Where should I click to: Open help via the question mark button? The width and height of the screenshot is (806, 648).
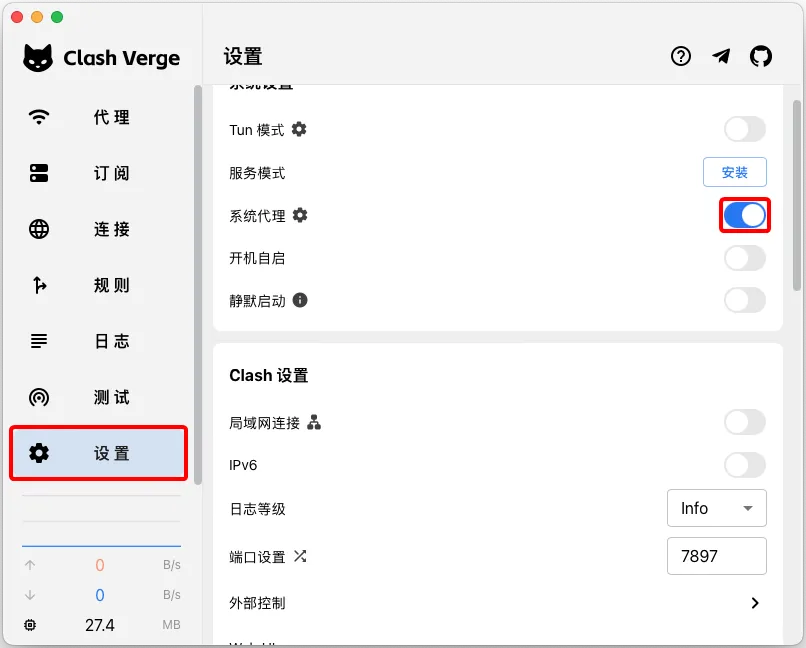(681, 56)
